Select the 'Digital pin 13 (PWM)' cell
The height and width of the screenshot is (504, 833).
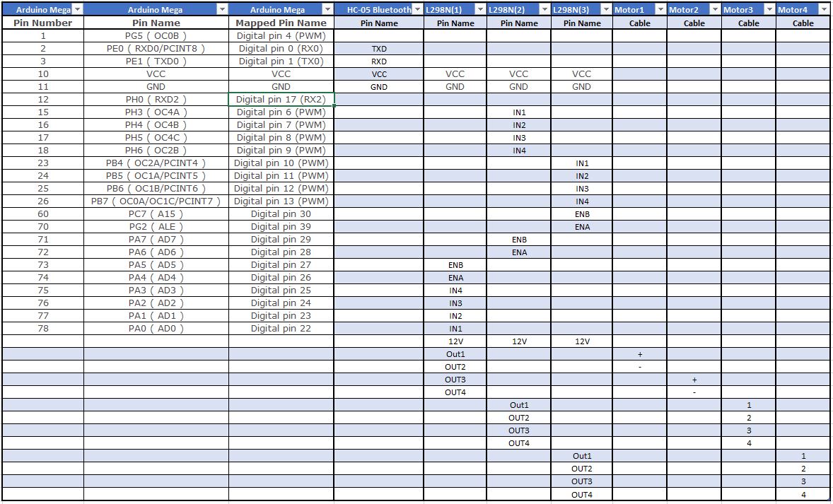coord(281,201)
